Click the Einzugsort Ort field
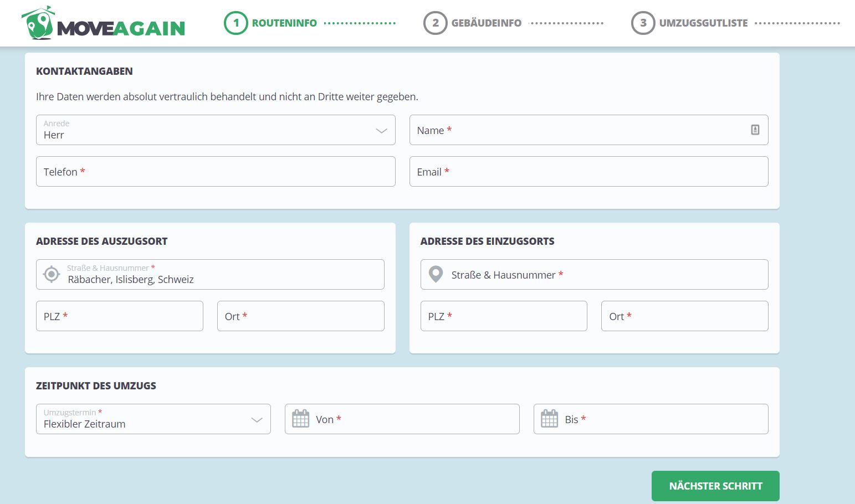 tap(685, 316)
